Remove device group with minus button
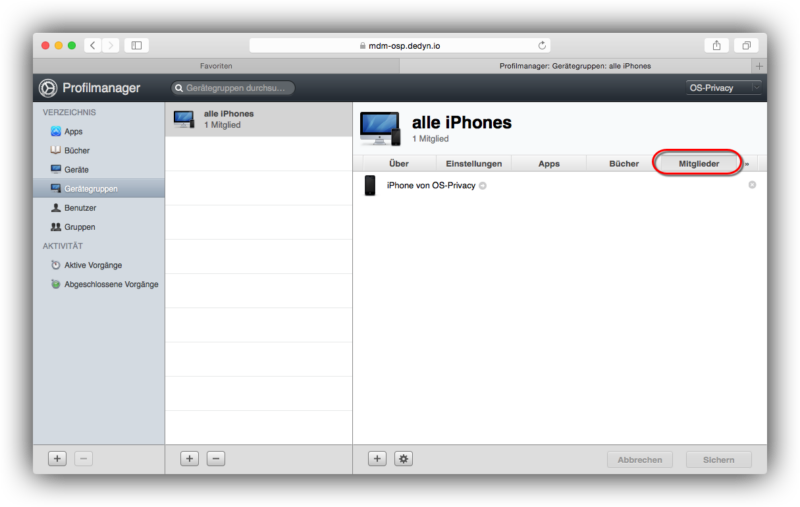800x507 pixels. [x=216, y=459]
